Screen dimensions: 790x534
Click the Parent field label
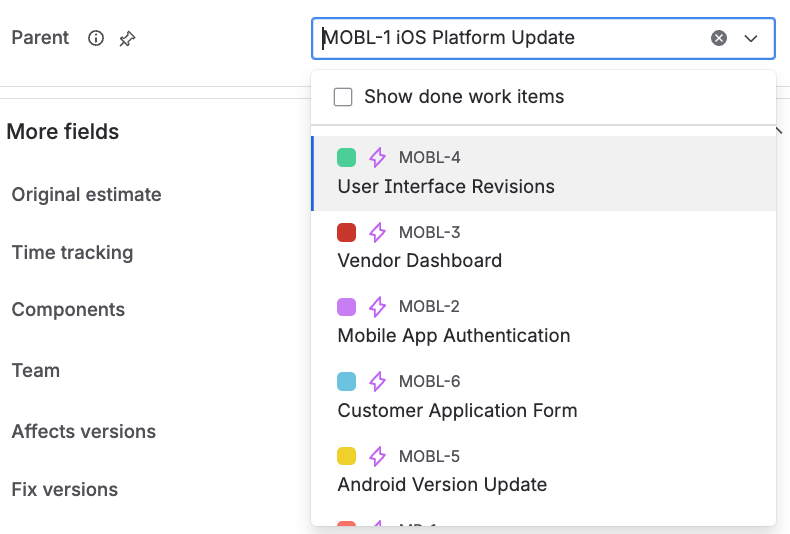40,38
